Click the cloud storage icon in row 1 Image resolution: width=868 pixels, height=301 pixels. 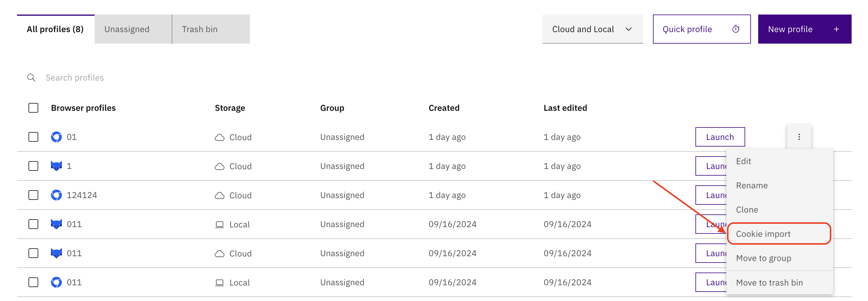click(x=219, y=166)
